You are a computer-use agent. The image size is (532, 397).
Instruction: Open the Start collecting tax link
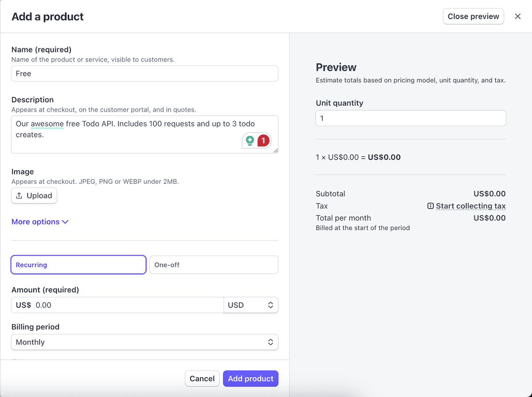[x=470, y=206]
